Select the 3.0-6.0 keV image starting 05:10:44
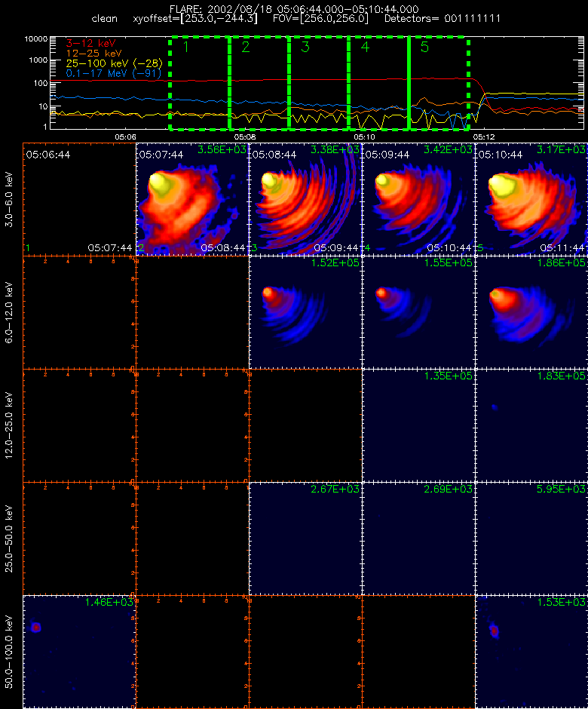The width and height of the screenshot is (588, 709). [531, 199]
